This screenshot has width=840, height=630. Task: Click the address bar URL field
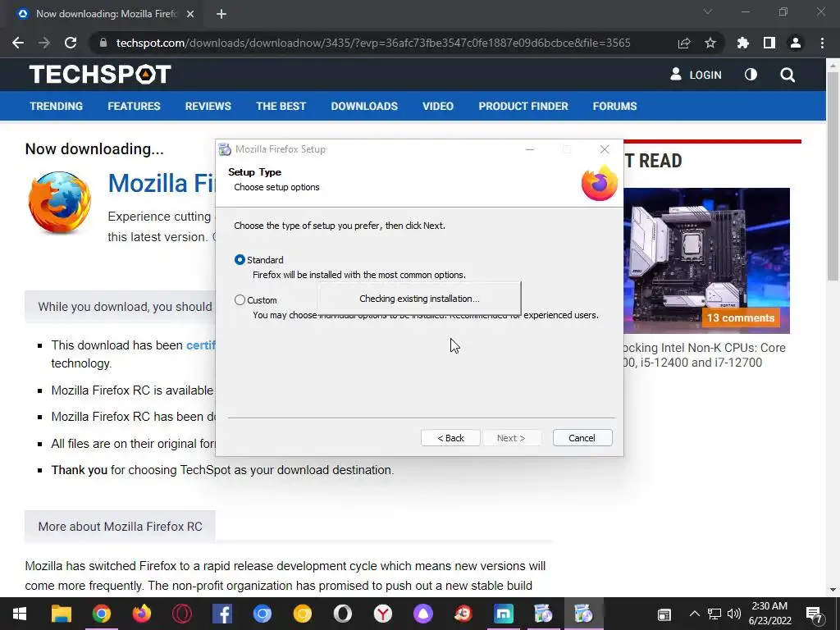[x=373, y=43]
